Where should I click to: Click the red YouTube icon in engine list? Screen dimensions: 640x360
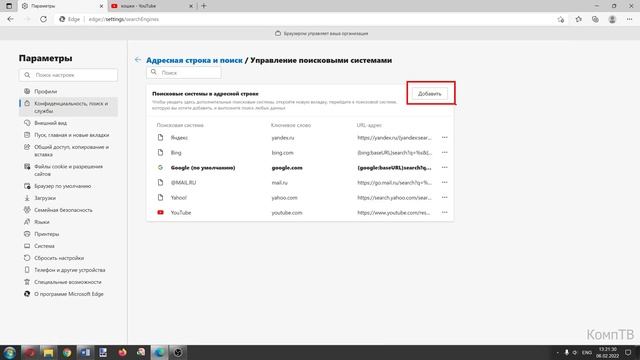(160, 212)
